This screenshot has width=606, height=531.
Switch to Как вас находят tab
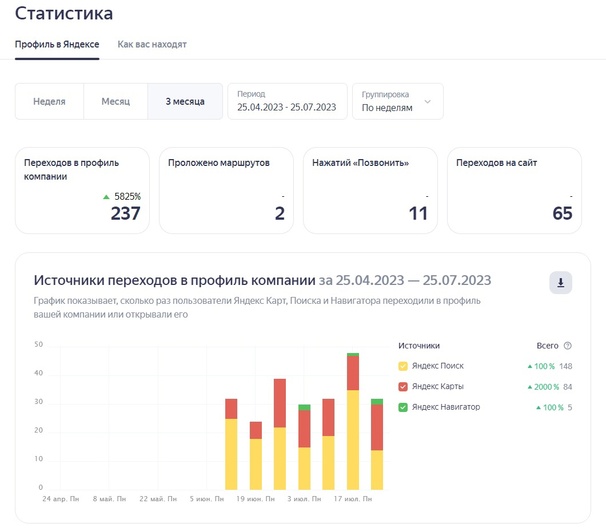tap(152, 44)
